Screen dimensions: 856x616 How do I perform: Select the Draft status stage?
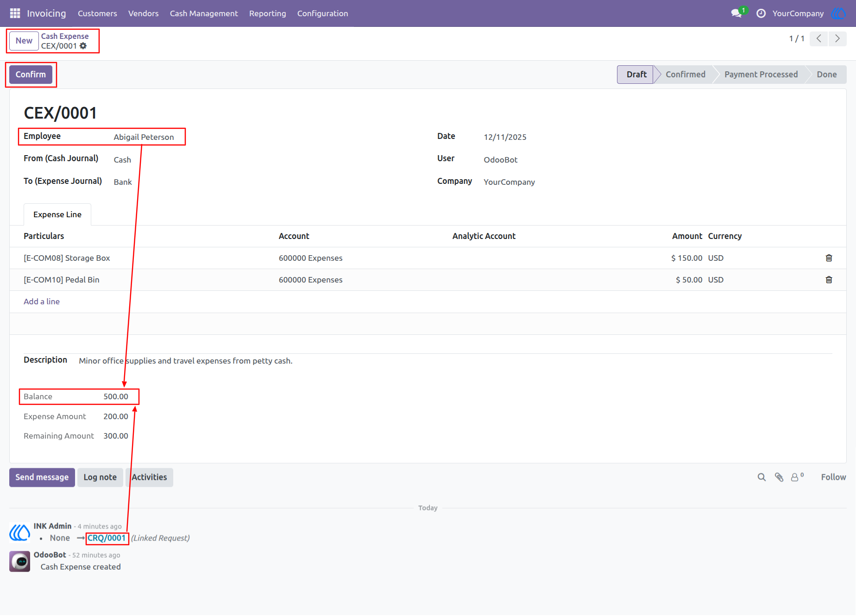(x=636, y=75)
